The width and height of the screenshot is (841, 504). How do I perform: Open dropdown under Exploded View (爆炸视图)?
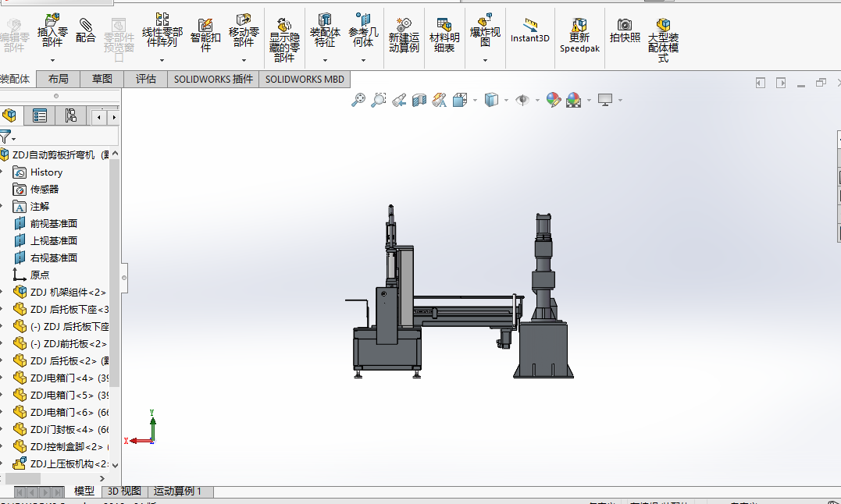coord(486,60)
